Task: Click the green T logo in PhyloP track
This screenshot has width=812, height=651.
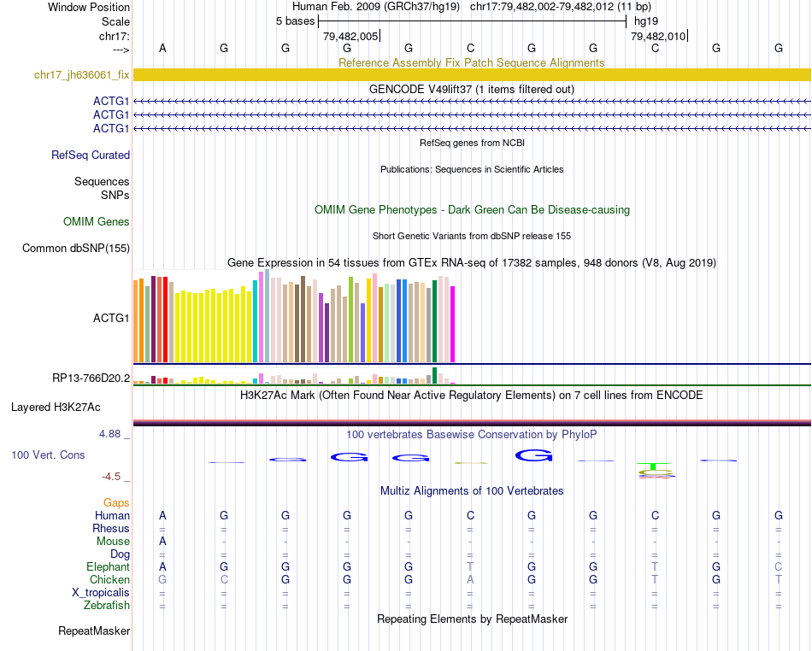Action: click(x=654, y=466)
